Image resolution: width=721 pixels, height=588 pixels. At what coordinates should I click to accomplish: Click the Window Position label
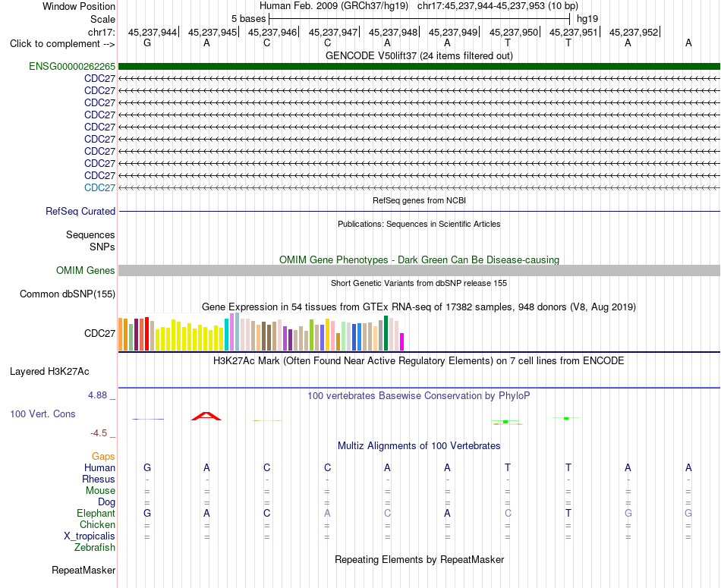(79, 6)
